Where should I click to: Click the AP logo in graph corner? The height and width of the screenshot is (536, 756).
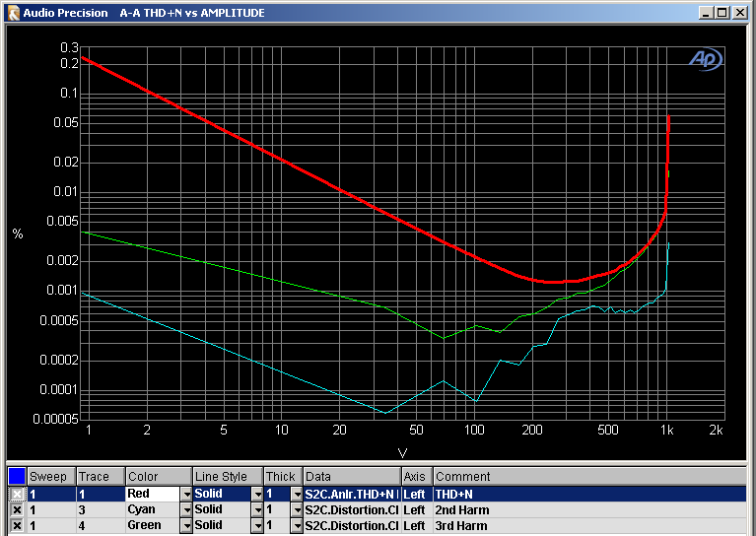click(705, 59)
